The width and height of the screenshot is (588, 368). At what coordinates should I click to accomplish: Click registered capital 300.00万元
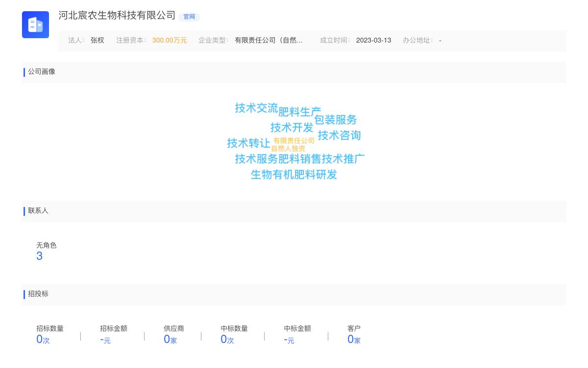point(170,41)
